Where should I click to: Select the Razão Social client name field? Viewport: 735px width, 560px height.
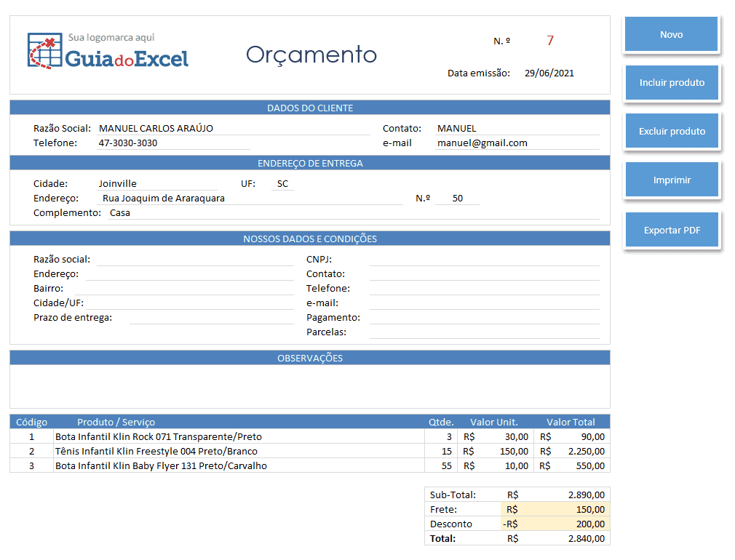234,129
